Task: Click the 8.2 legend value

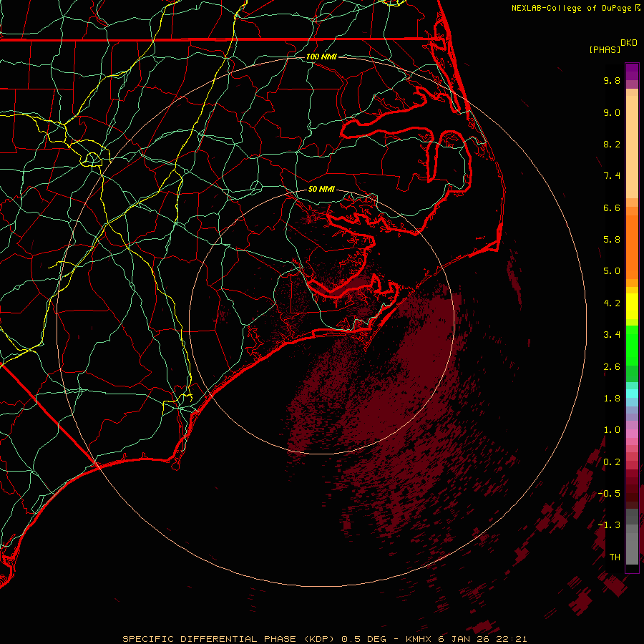Action: 612,144
